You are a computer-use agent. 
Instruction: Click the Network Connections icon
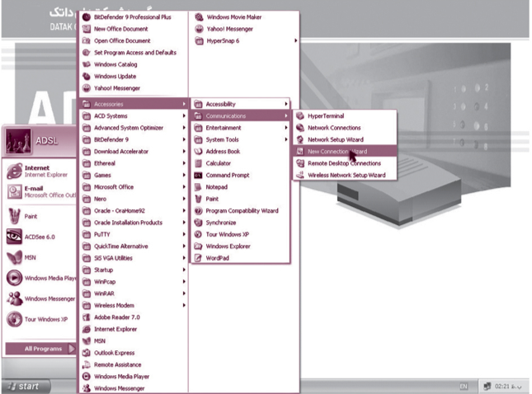(x=300, y=128)
